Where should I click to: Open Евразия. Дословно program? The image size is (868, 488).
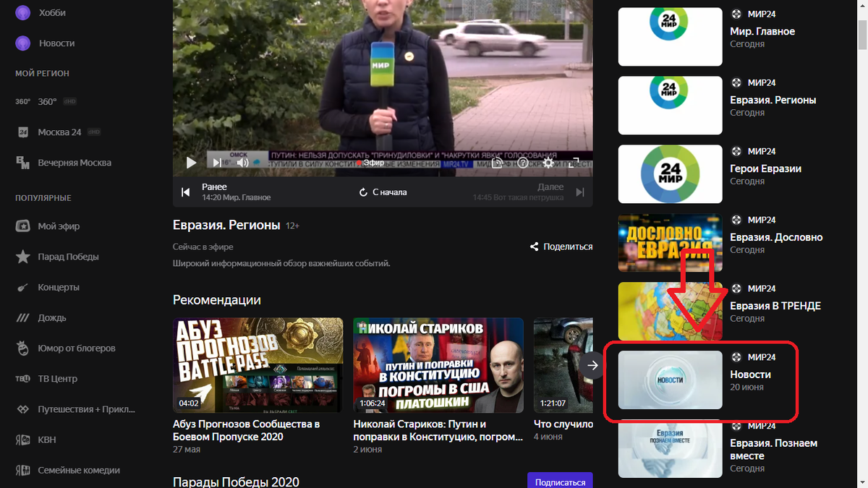click(776, 237)
